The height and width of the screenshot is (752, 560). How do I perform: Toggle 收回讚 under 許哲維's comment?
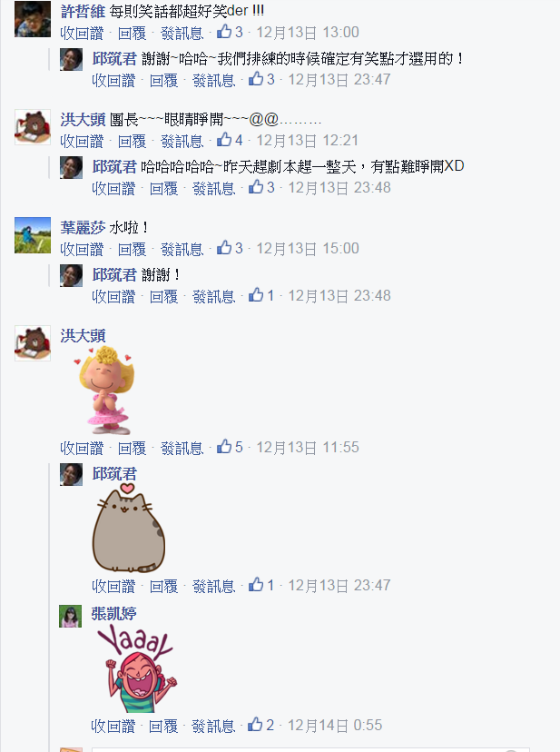coord(82,33)
